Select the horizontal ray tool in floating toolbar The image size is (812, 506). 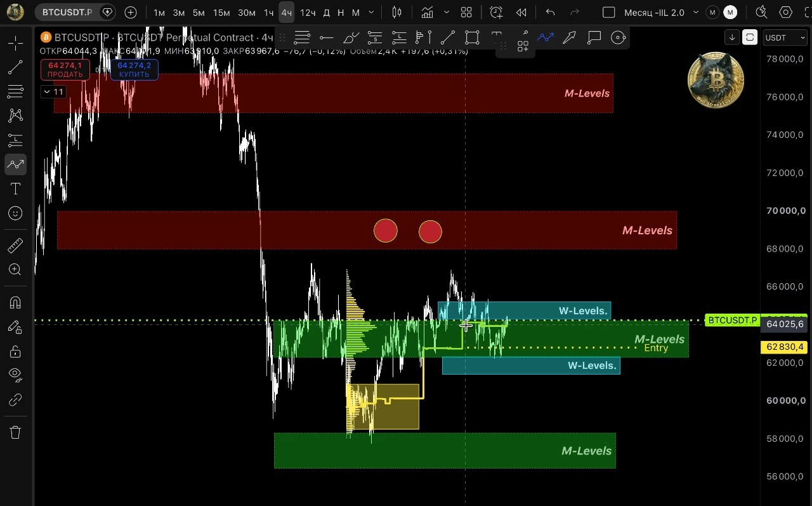click(x=326, y=38)
